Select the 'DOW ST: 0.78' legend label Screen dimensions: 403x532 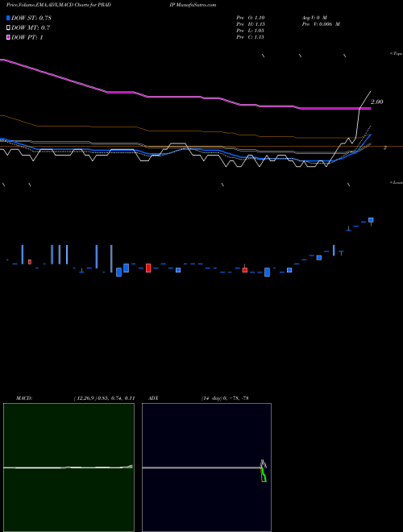point(31,18)
